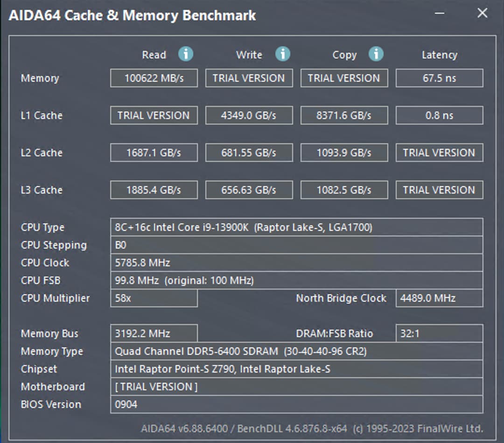Select the CPU Multiplier 58x field
Viewport: 504px width, 443px height.
coord(154,298)
